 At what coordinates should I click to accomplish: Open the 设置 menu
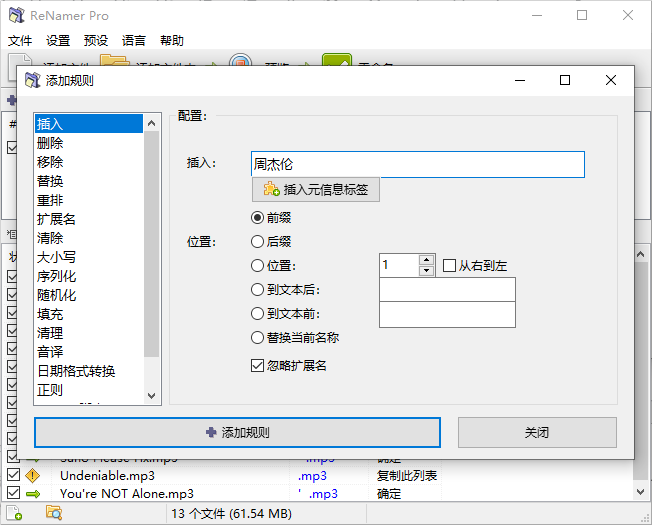[58, 41]
